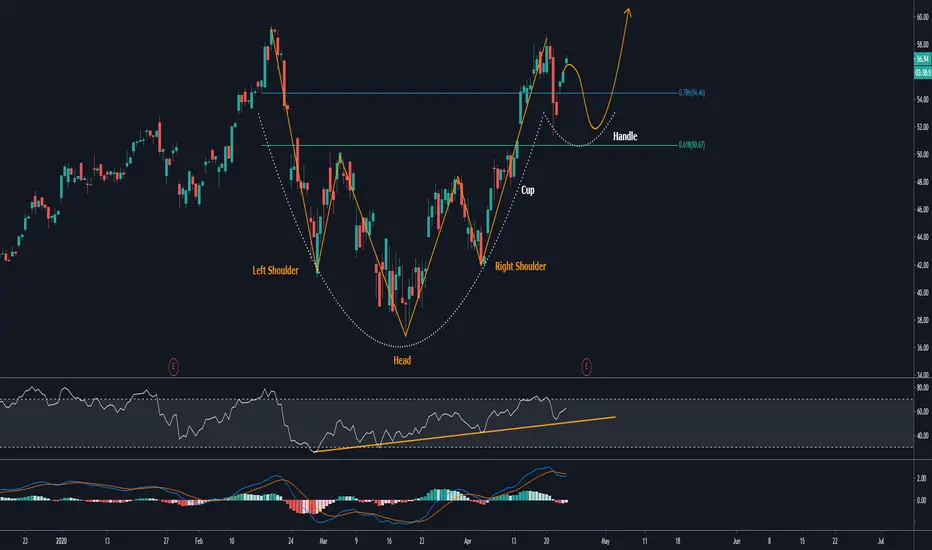Select the Left Shoulder text annotation

click(x=275, y=271)
